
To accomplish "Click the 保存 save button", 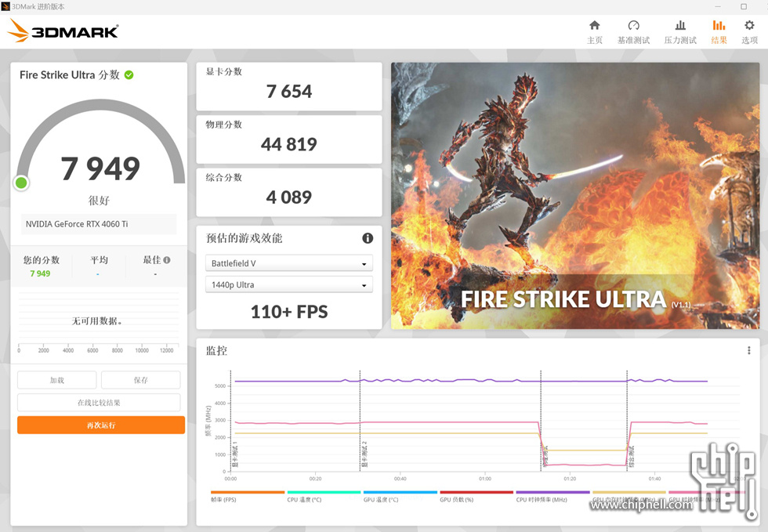I will pos(140,380).
